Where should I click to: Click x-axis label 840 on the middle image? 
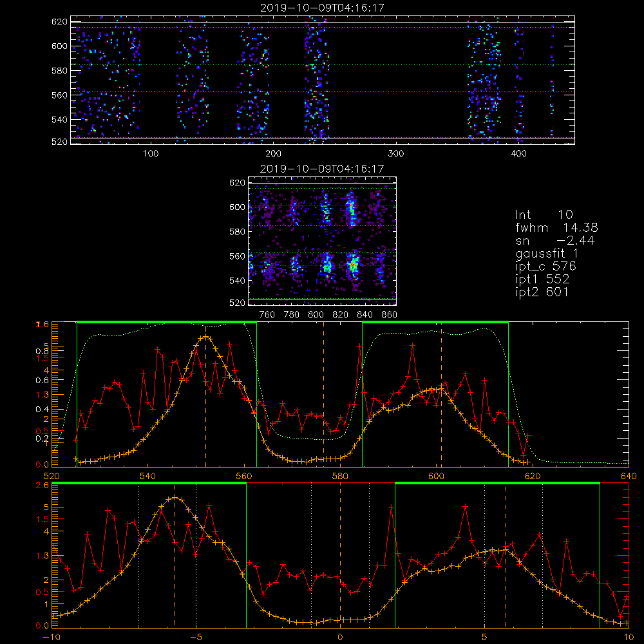click(365, 315)
